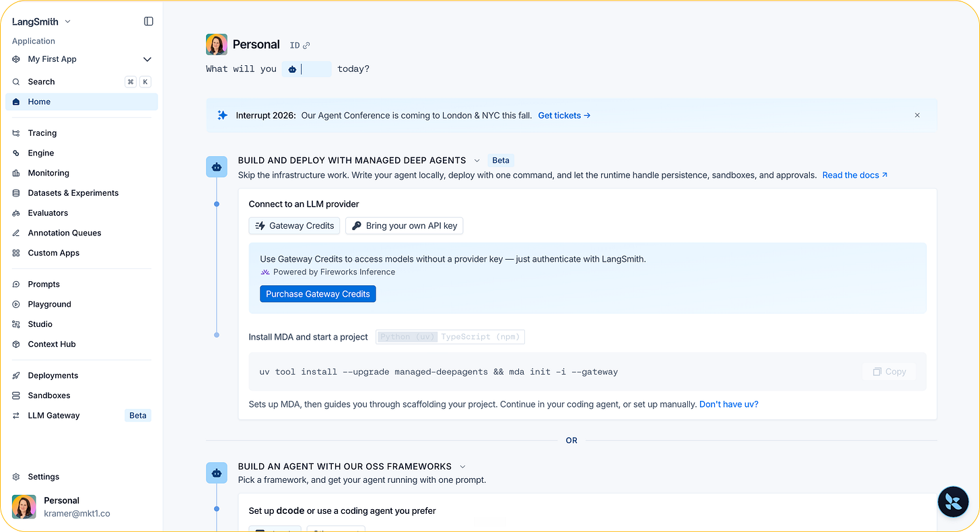Click the Prompts icon
Viewport: 980px width, 532px height.
tap(16, 284)
